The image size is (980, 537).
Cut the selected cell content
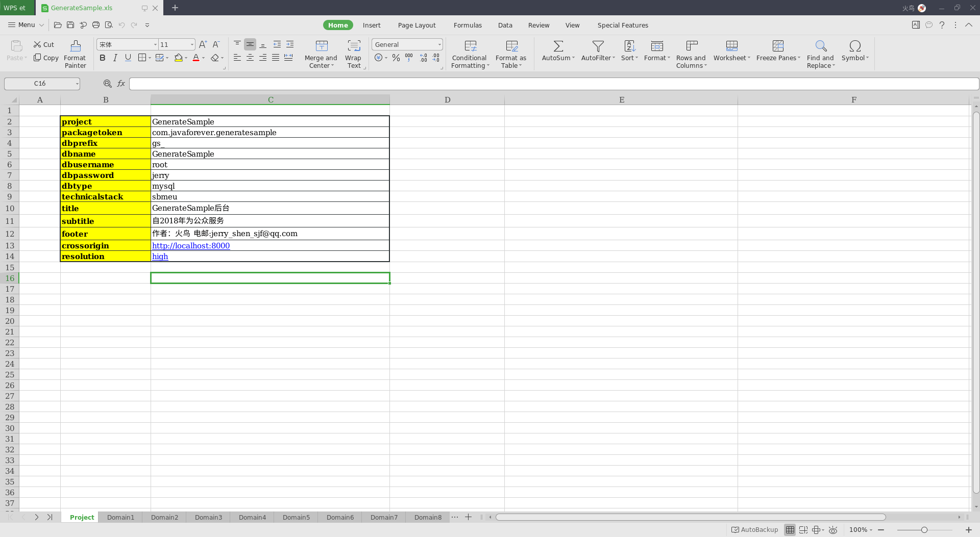tap(44, 44)
